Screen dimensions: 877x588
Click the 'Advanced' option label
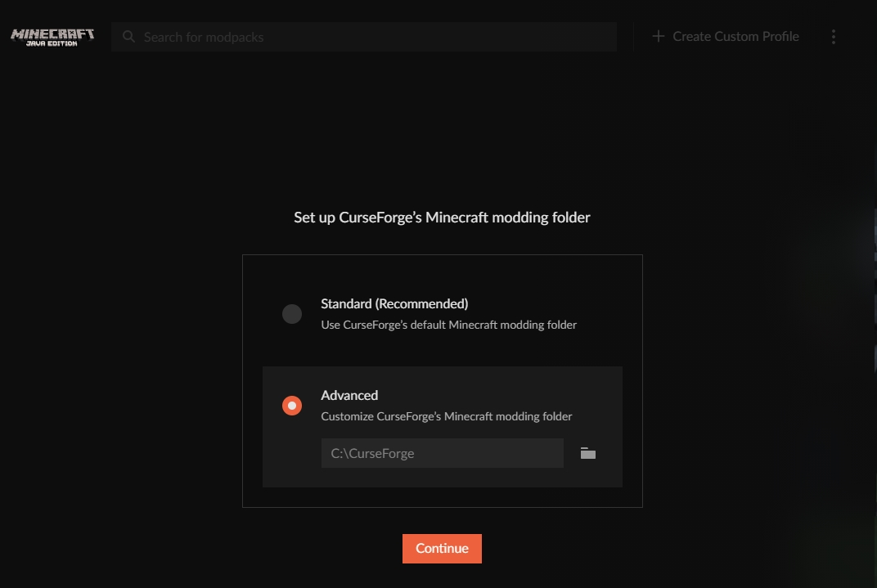[x=349, y=395]
